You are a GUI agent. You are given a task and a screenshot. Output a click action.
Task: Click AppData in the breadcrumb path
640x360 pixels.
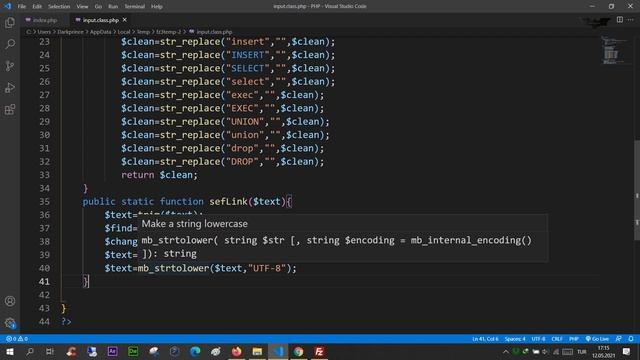[x=100, y=32]
